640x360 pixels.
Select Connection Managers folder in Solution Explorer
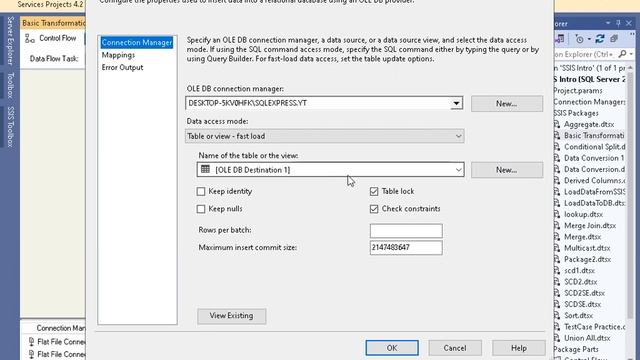589,102
